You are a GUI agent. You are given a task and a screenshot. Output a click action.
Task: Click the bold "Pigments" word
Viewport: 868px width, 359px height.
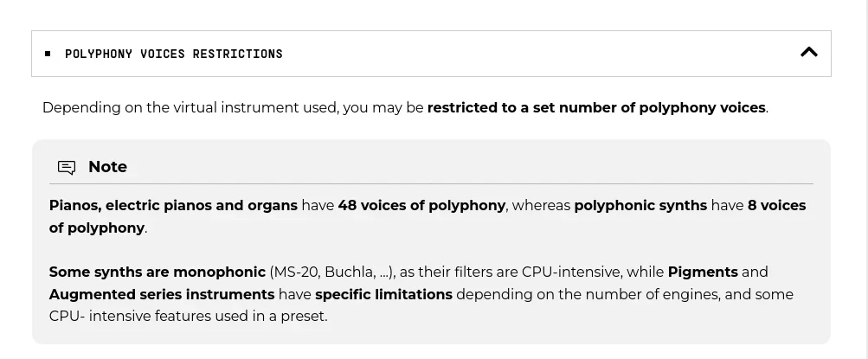click(703, 272)
